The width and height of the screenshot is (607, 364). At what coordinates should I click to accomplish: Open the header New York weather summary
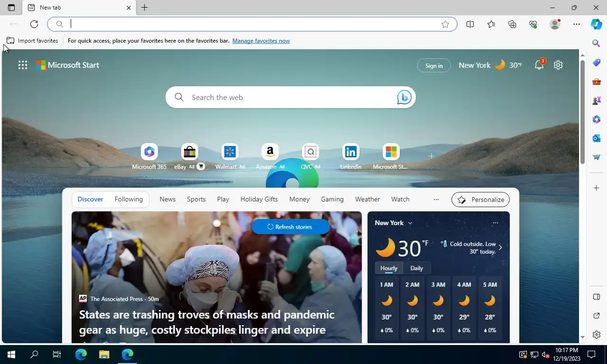click(490, 65)
